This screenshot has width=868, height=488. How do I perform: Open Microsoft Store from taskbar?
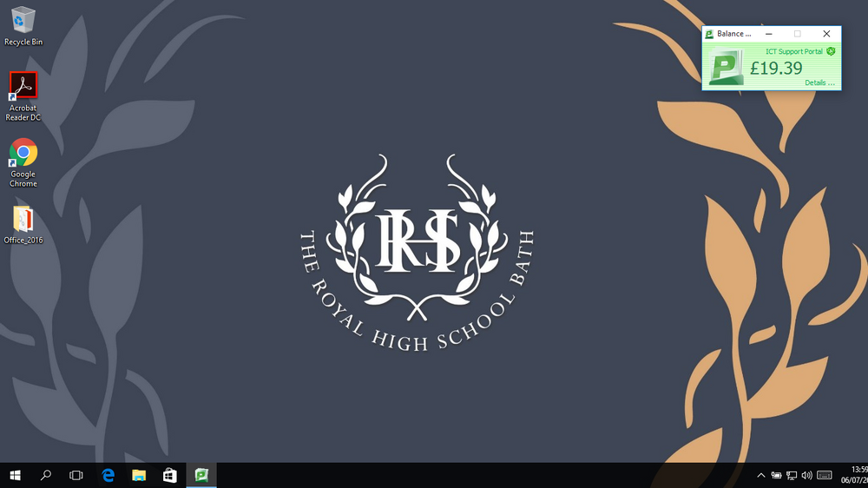(x=169, y=475)
